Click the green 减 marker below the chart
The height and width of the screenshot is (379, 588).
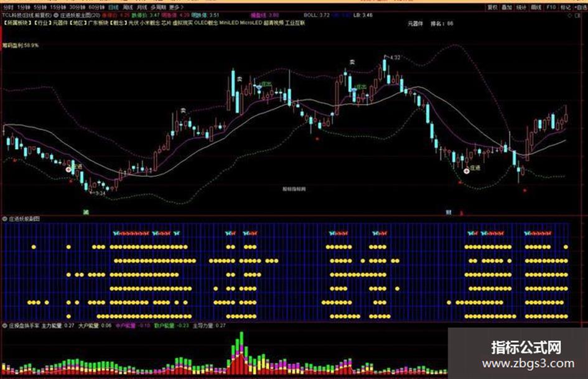[x=86, y=212]
